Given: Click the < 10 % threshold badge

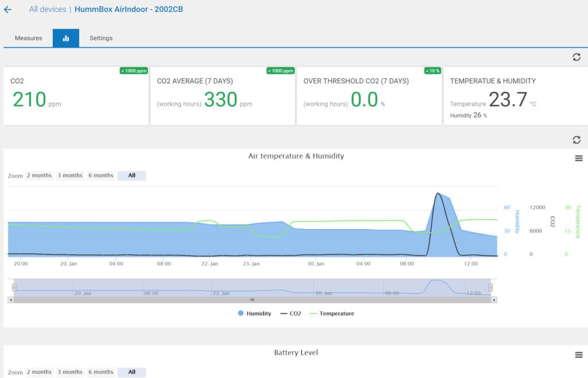Looking at the screenshot, I should pos(432,71).
